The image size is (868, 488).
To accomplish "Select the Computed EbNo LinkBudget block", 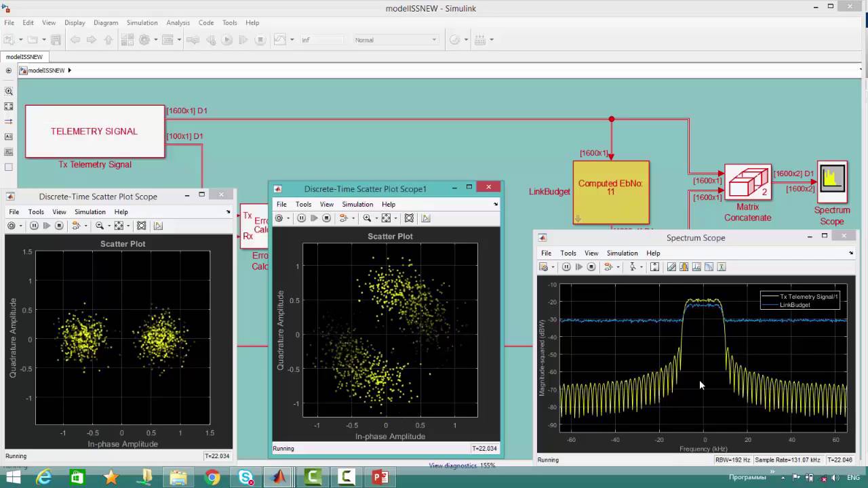I will point(610,192).
